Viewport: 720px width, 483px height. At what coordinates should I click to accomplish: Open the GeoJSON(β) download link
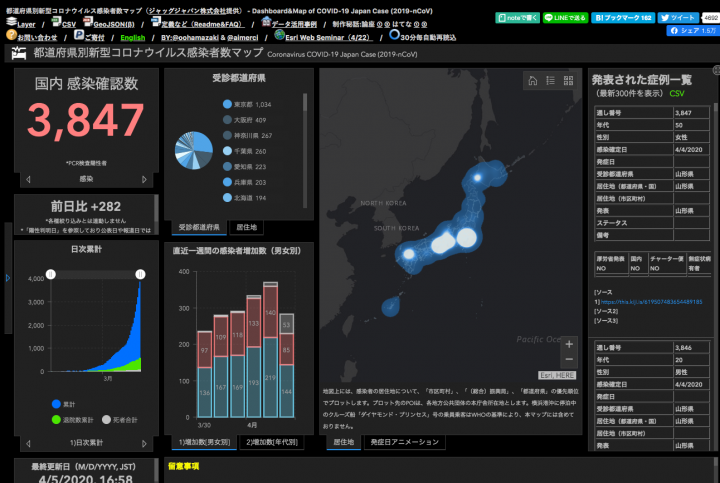coord(112,21)
